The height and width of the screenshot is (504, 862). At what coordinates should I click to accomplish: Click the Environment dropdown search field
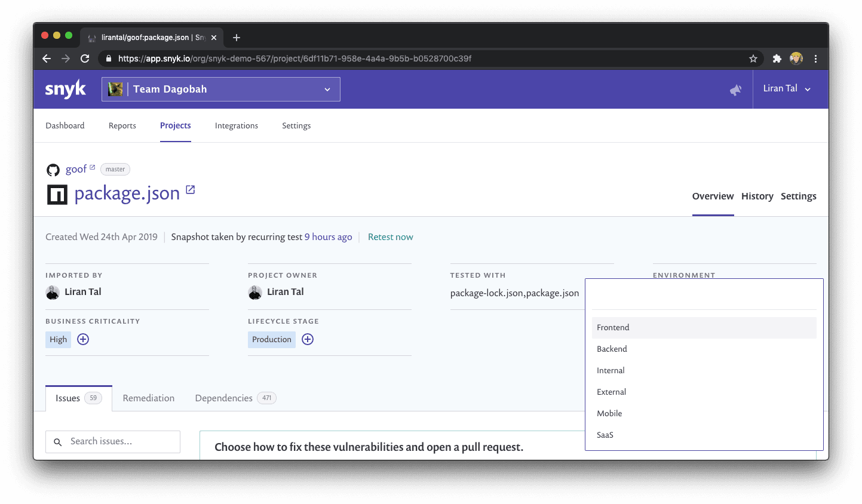[x=704, y=296]
